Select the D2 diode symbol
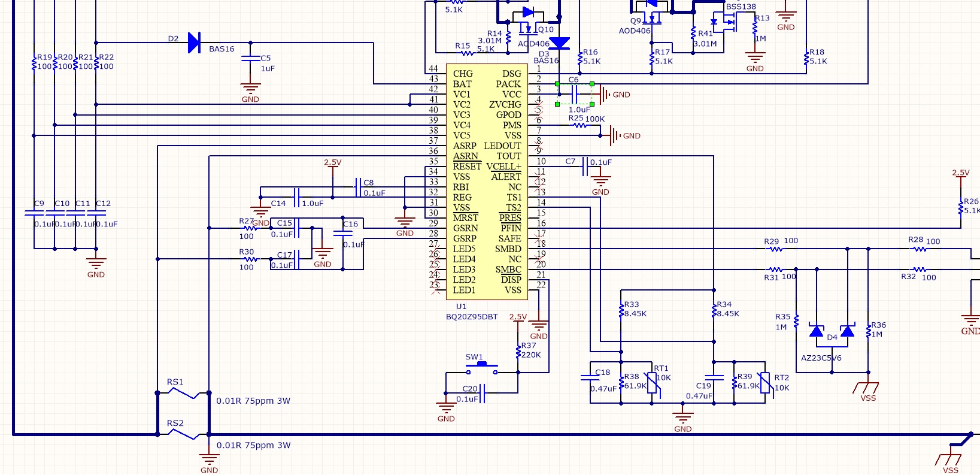Screen dimensions: 980x475 point(194,43)
